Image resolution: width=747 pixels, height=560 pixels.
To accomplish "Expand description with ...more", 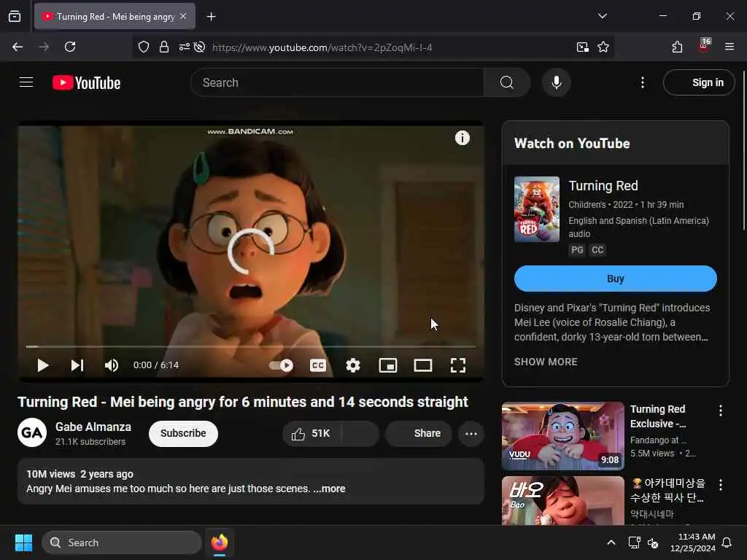I will 329,489.
